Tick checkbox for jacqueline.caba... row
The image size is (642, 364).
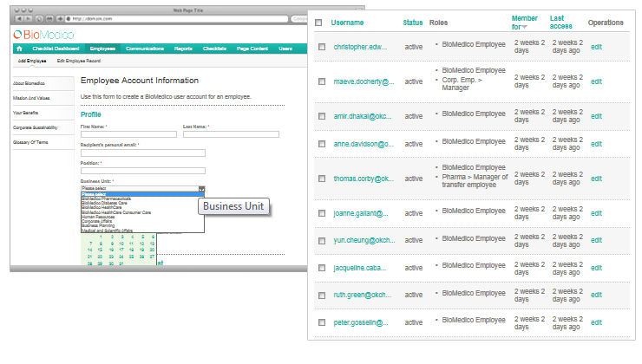tap(322, 268)
